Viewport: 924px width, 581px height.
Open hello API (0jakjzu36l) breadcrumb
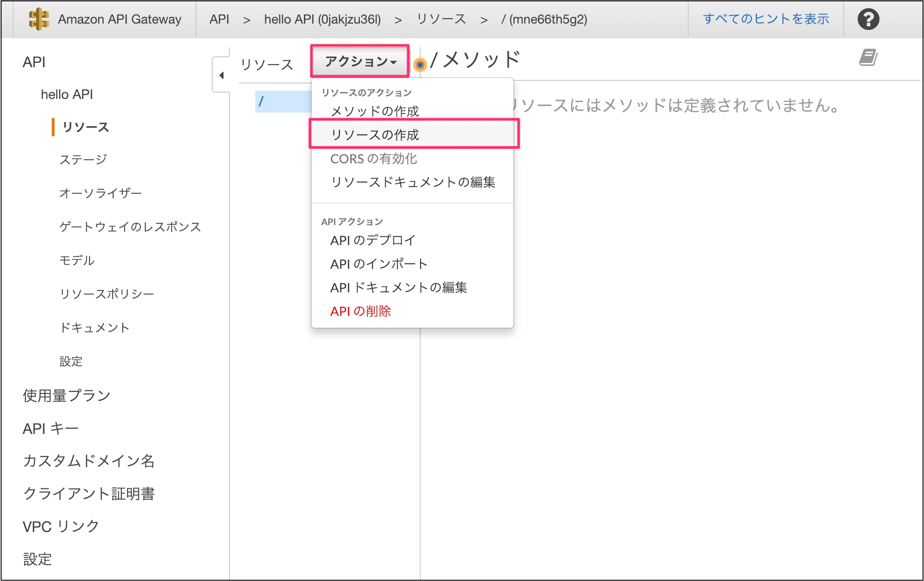coord(323,19)
